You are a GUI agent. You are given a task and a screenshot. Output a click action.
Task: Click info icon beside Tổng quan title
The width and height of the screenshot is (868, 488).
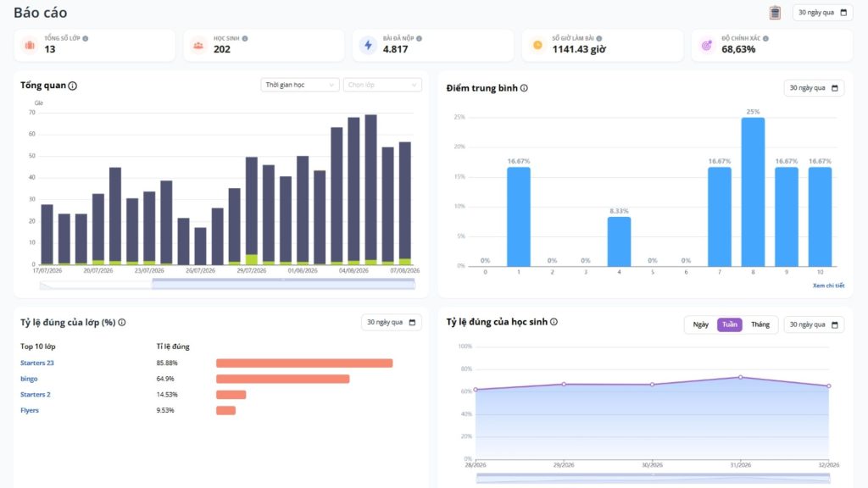coord(73,86)
